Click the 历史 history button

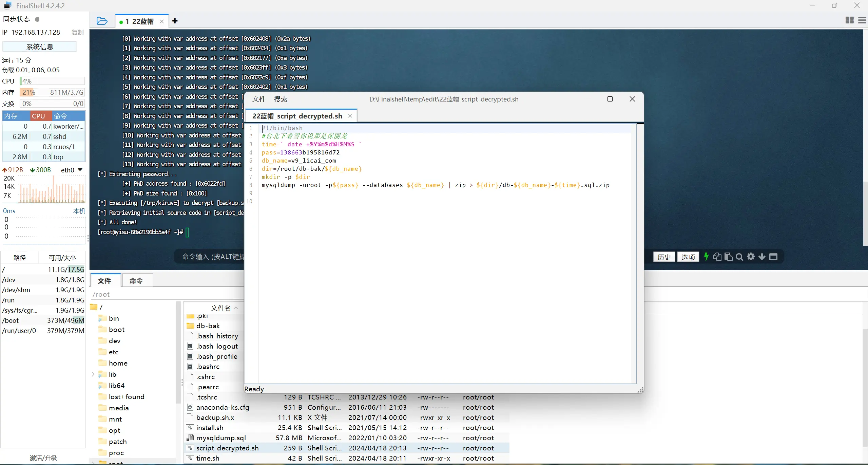click(664, 257)
